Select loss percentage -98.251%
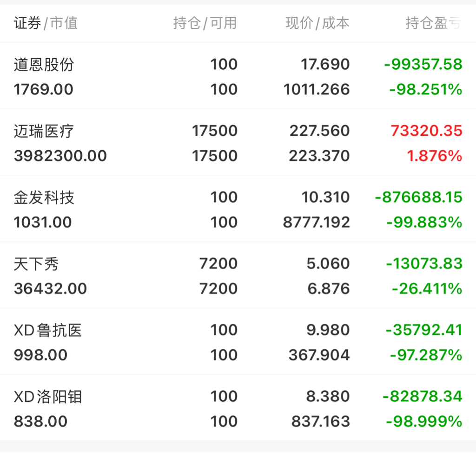 (426, 89)
